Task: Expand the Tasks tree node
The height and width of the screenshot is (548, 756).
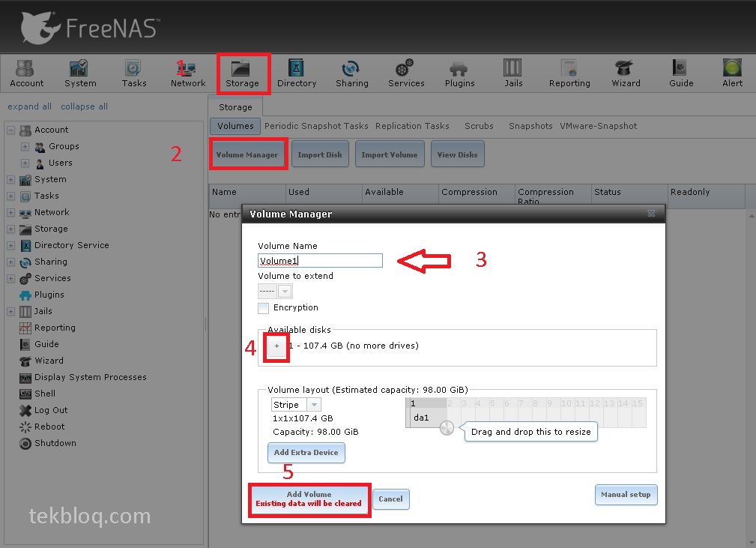Action: (x=10, y=196)
